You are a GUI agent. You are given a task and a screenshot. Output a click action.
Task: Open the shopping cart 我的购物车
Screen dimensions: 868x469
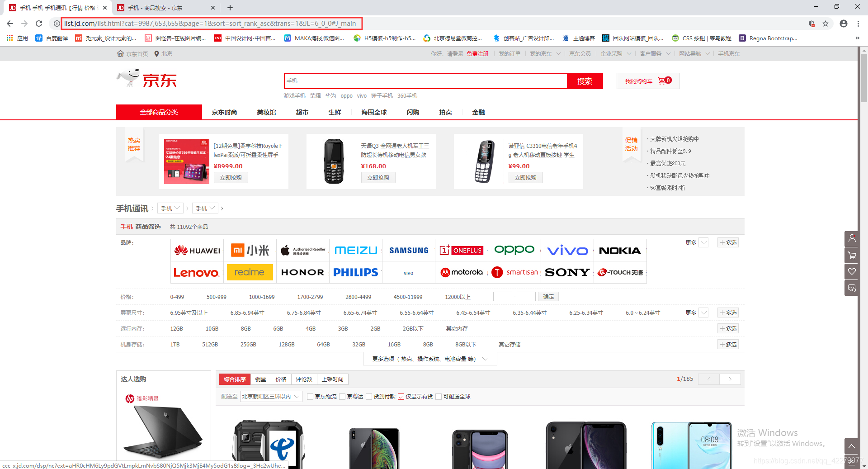(648, 81)
